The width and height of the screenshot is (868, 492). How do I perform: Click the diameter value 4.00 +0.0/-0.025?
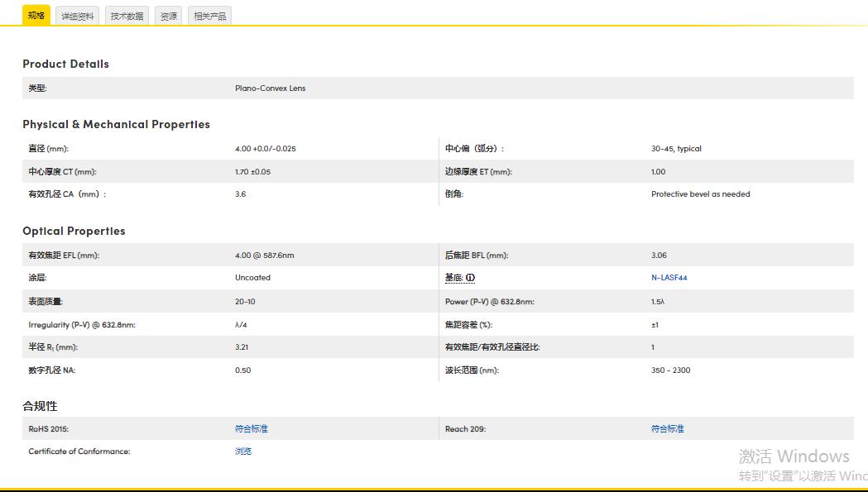point(265,149)
